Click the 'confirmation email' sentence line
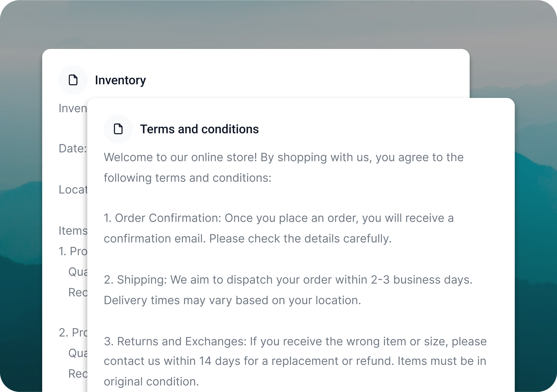The image size is (557, 392). coord(248,238)
